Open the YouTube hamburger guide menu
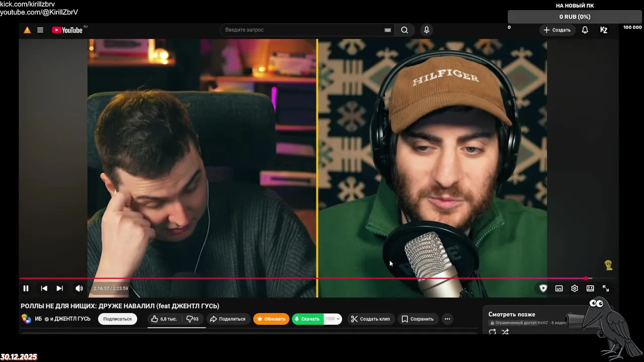 pos(40,30)
